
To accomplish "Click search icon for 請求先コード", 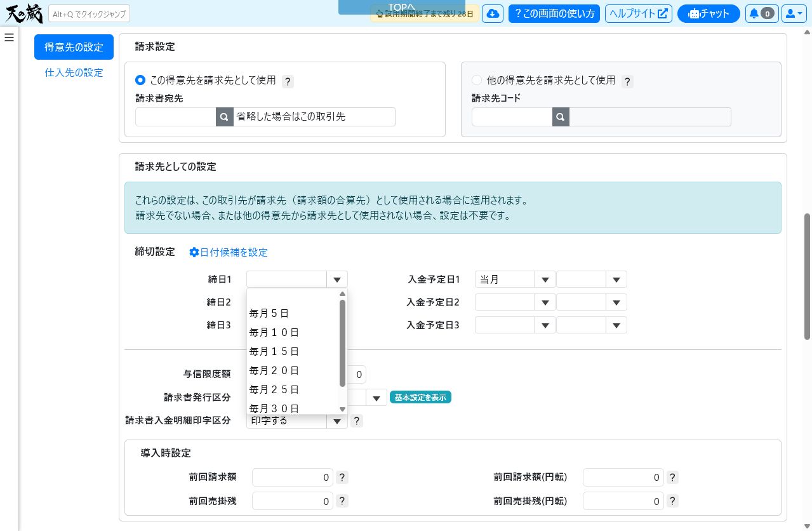I will [561, 117].
